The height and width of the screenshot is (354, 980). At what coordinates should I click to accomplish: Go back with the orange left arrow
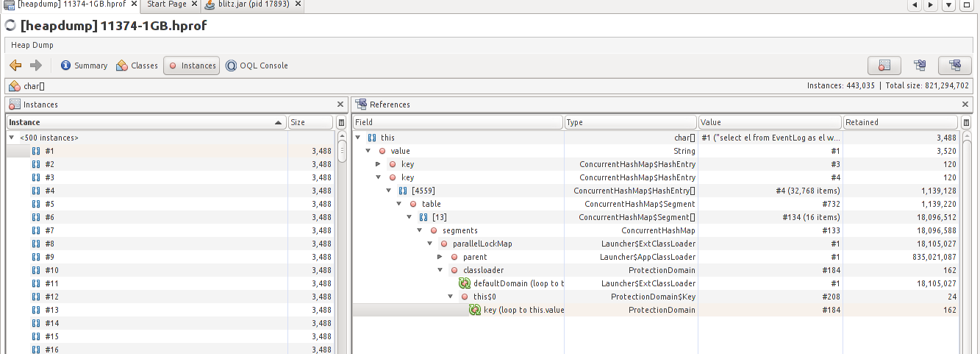click(x=15, y=66)
